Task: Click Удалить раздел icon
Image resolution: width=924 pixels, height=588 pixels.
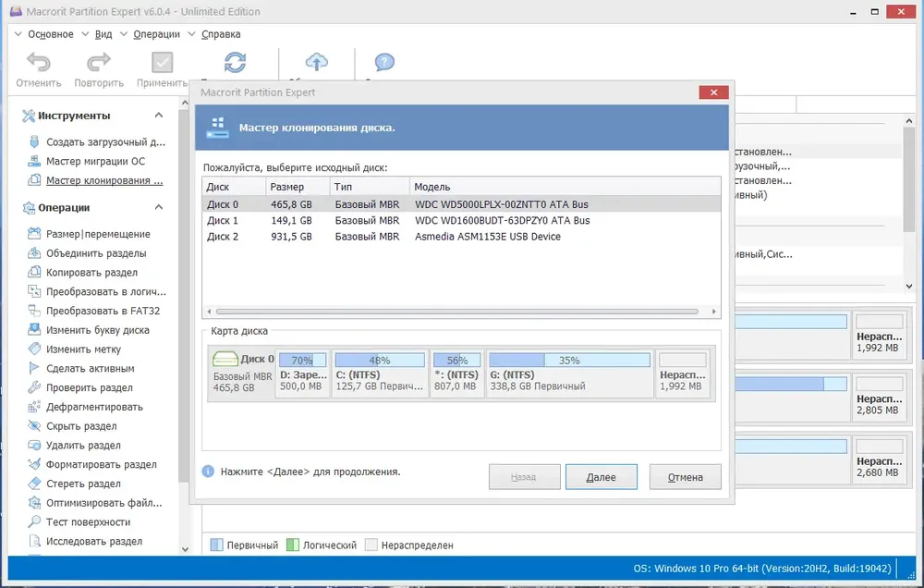Action: (x=34, y=445)
